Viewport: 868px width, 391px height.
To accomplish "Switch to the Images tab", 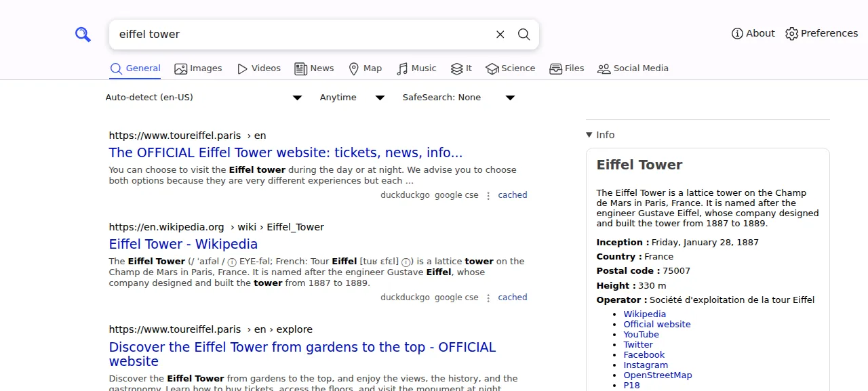I will [x=198, y=68].
